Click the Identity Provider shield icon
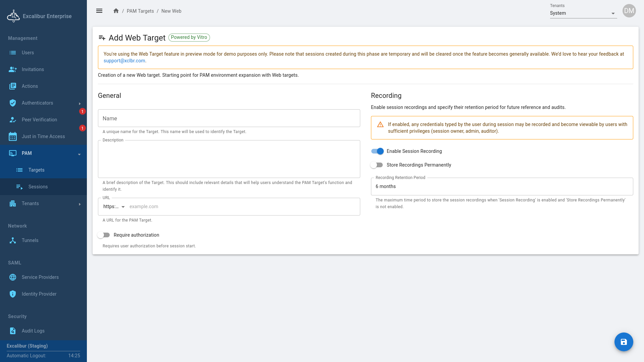644x362 pixels. [x=13, y=294]
